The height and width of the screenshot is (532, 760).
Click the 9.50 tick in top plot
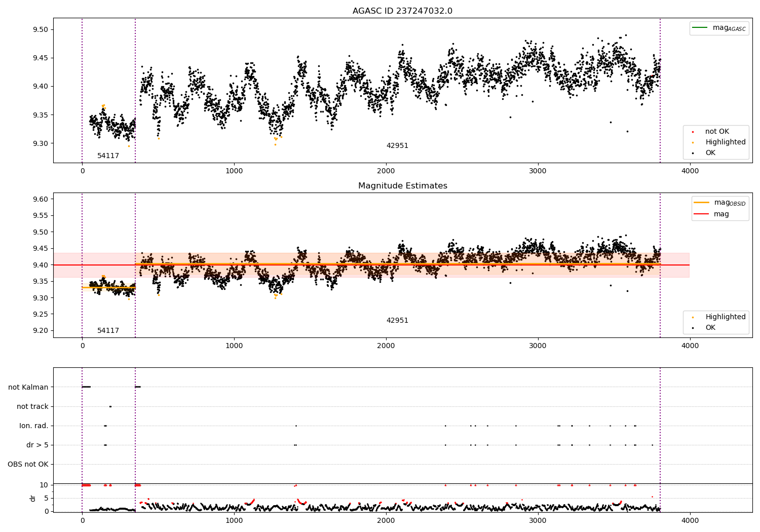(40, 30)
